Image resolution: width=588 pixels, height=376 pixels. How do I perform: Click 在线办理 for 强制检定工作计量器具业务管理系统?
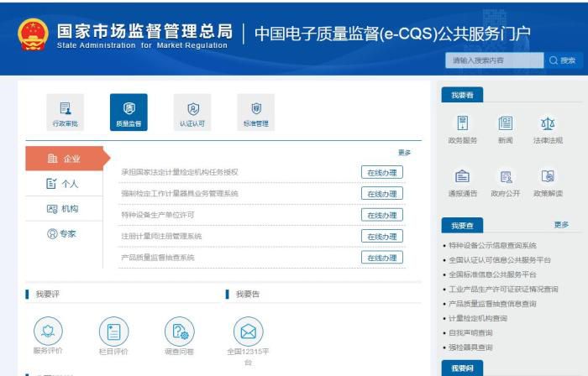[x=381, y=194]
